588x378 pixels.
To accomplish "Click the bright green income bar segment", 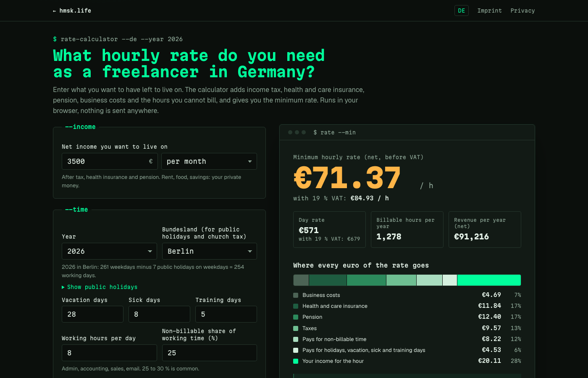I will click(489, 280).
